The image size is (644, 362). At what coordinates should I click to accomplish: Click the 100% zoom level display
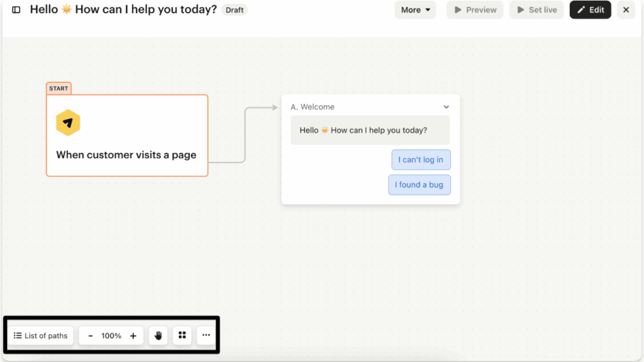click(111, 336)
